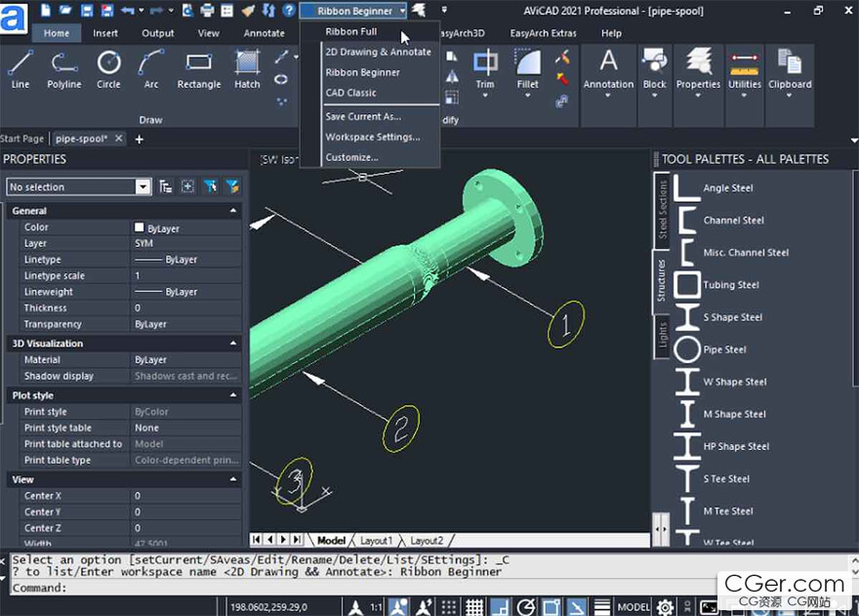Click the Save icon in quick toolbar
The width and height of the screenshot is (859, 616).
[x=87, y=10]
